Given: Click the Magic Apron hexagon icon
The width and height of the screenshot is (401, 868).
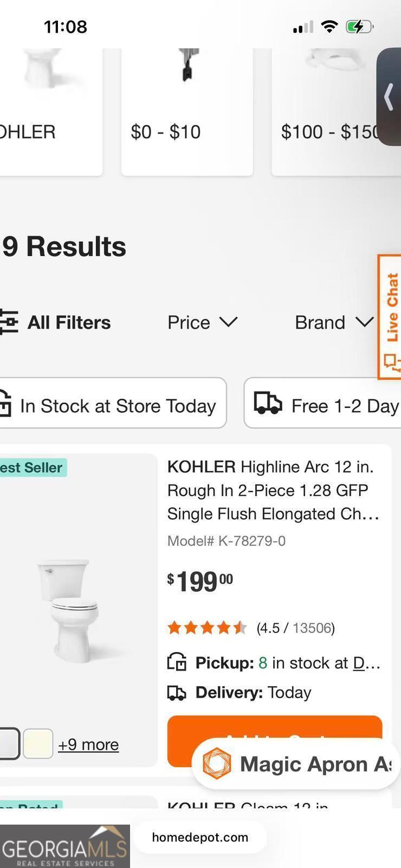Looking at the screenshot, I should click(217, 764).
